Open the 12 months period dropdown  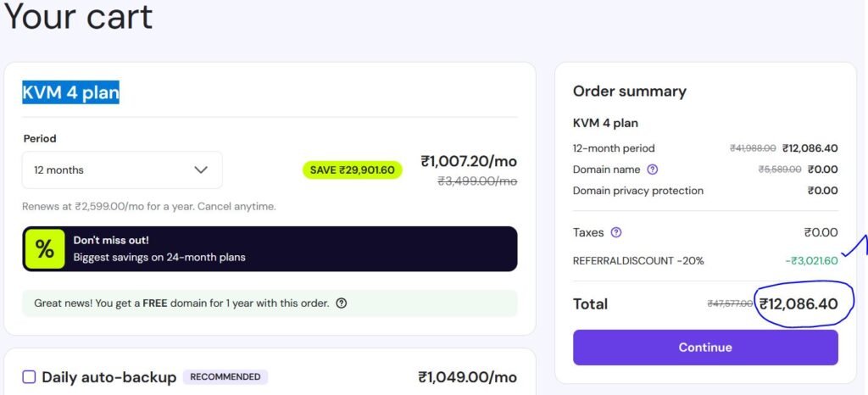[122, 170]
